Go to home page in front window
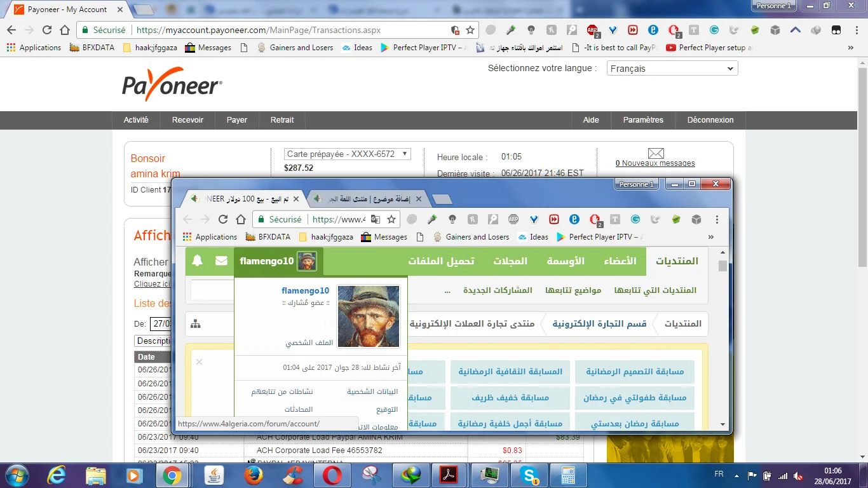Screen dimensions: 868x488 click(240, 219)
